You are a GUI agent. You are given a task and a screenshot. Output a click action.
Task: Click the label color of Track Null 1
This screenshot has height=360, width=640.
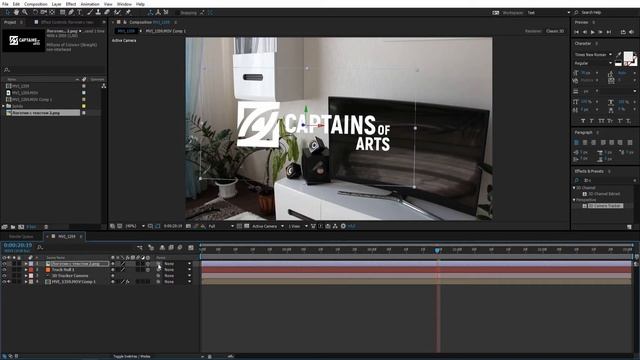click(31, 270)
